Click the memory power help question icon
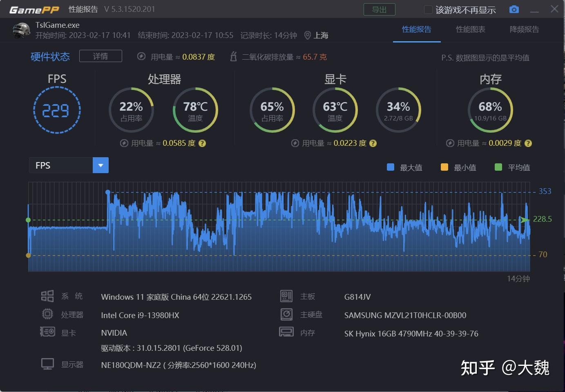Screen dimensions: 565x392 tap(528, 143)
